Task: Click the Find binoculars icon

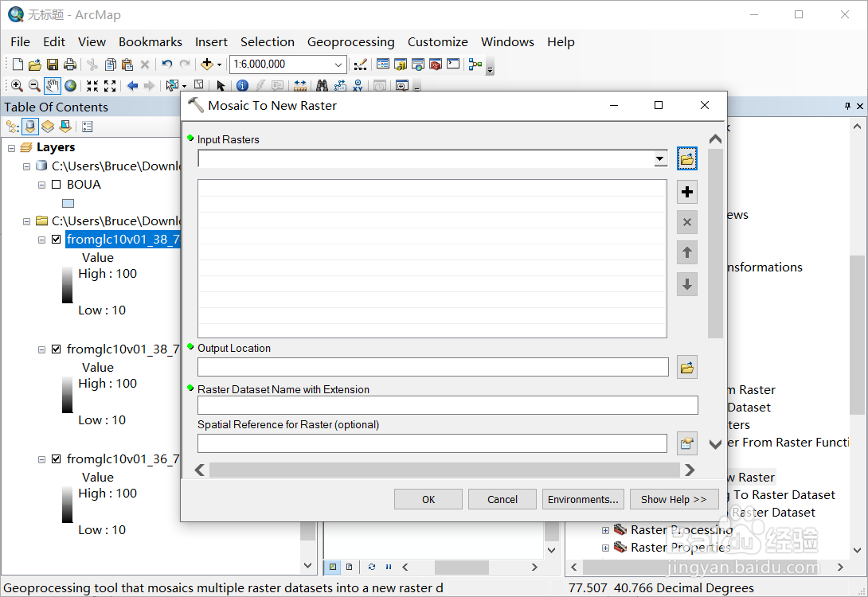Action: point(323,86)
